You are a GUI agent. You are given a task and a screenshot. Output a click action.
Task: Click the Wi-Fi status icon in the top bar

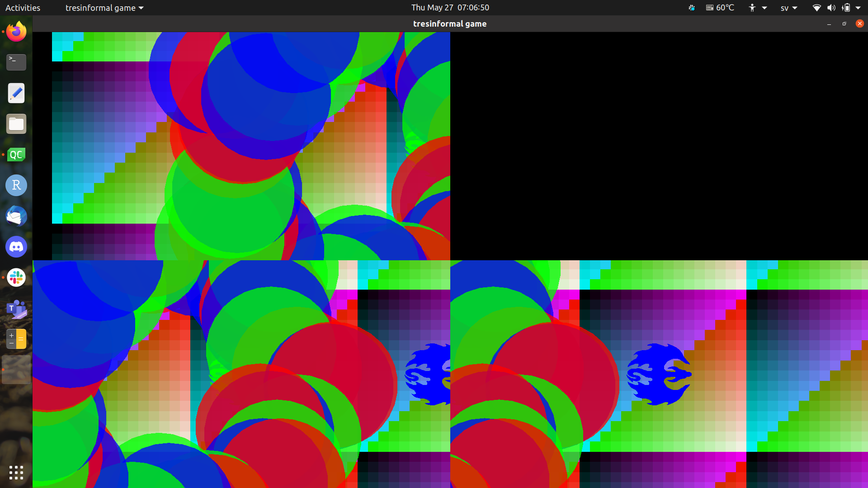tap(816, 8)
